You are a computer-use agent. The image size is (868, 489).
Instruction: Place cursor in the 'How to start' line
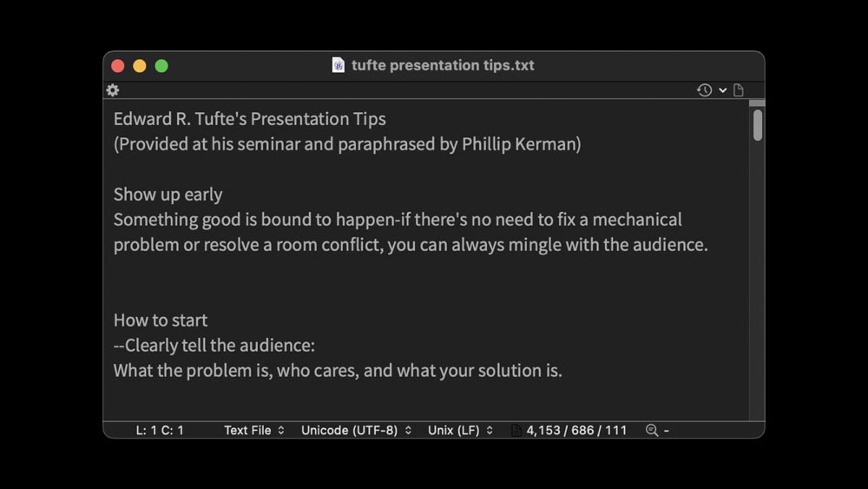161,320
